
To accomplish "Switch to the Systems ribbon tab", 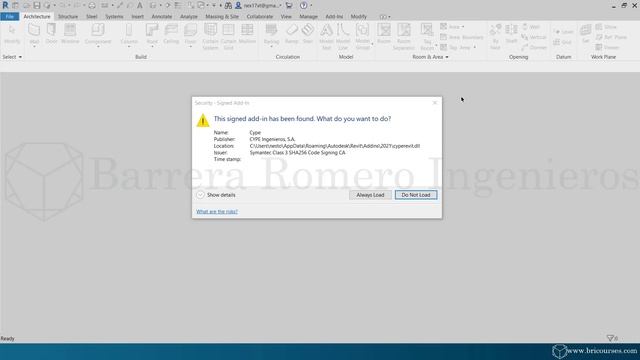I will tap(114, 16).
